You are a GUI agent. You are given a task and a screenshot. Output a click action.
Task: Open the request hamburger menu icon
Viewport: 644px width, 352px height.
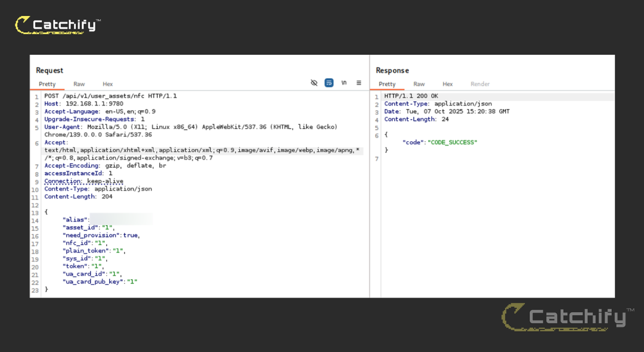[359, 83]
